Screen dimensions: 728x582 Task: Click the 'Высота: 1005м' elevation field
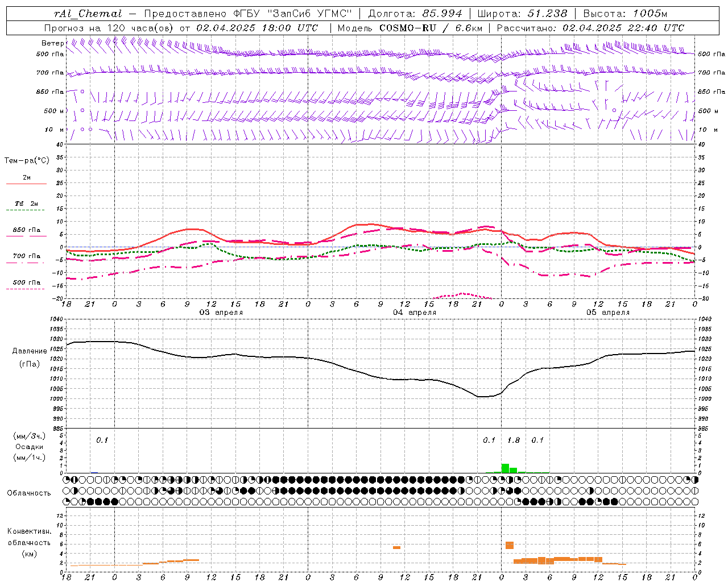pos(625,14)
